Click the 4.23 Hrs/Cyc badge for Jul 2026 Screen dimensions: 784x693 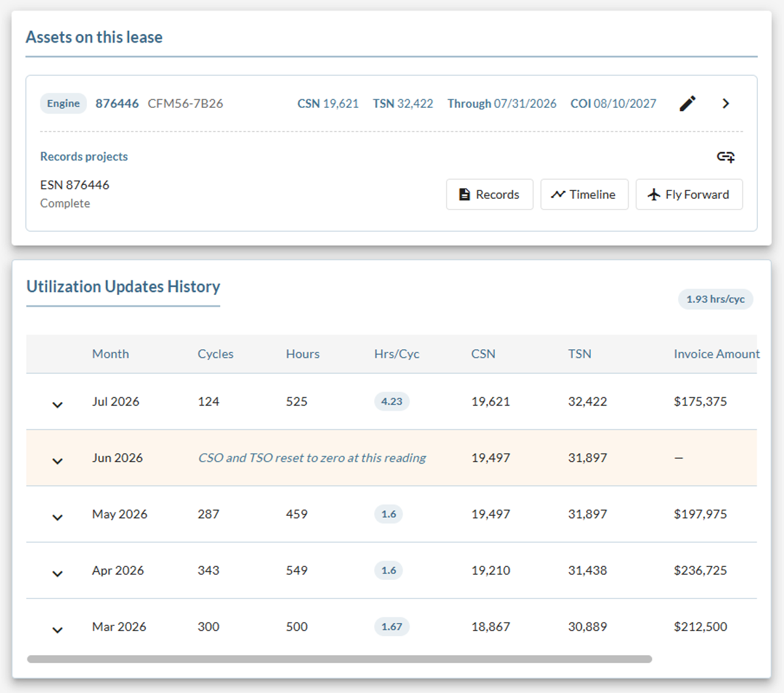click(392, 401)
